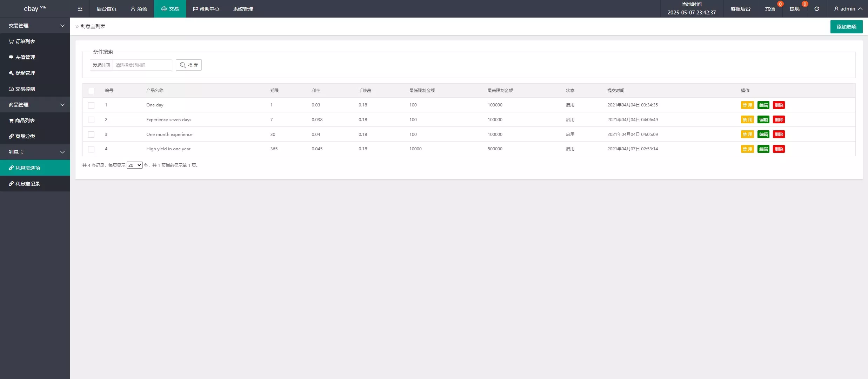Open 充值管理 in the sidebar
Screen dimensions: 868x379
tap(22, 57)
